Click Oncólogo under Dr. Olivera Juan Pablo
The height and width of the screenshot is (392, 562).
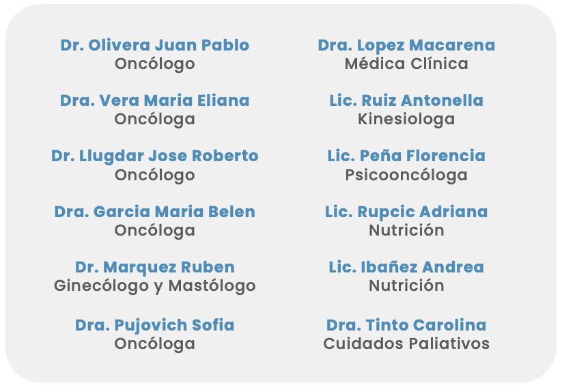pyautogui.click(x=154, y=64)
